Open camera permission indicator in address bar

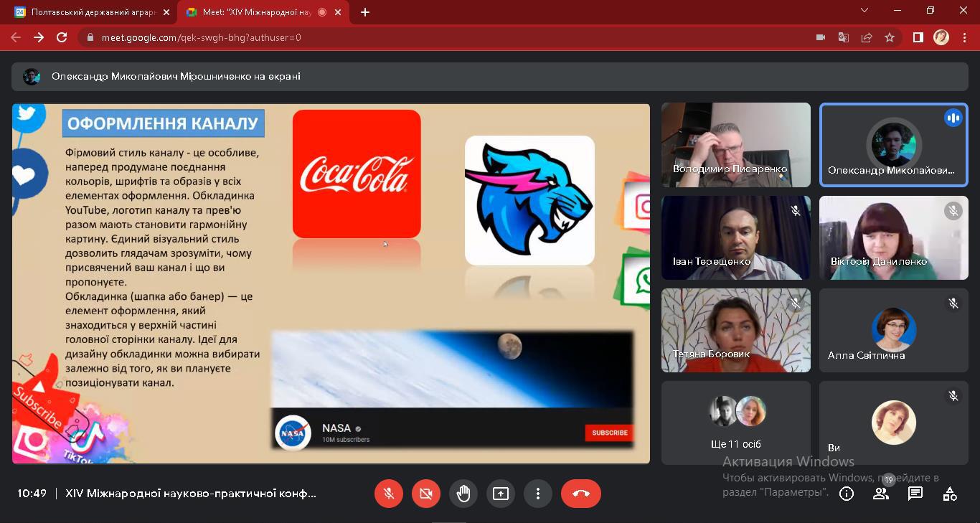coord(821,37)
